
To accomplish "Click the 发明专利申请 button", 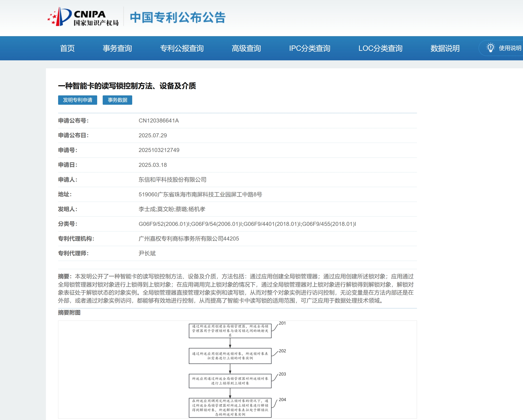I will coord(78,100).
